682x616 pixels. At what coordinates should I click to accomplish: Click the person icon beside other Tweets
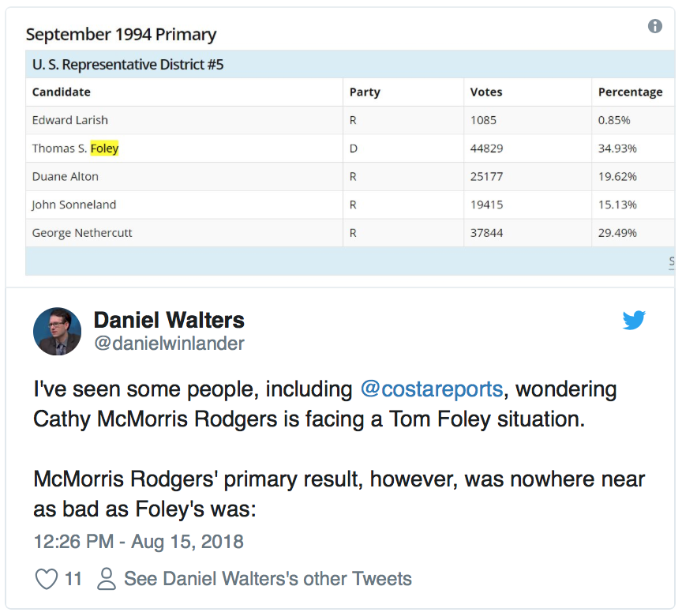tap(107, 579)
